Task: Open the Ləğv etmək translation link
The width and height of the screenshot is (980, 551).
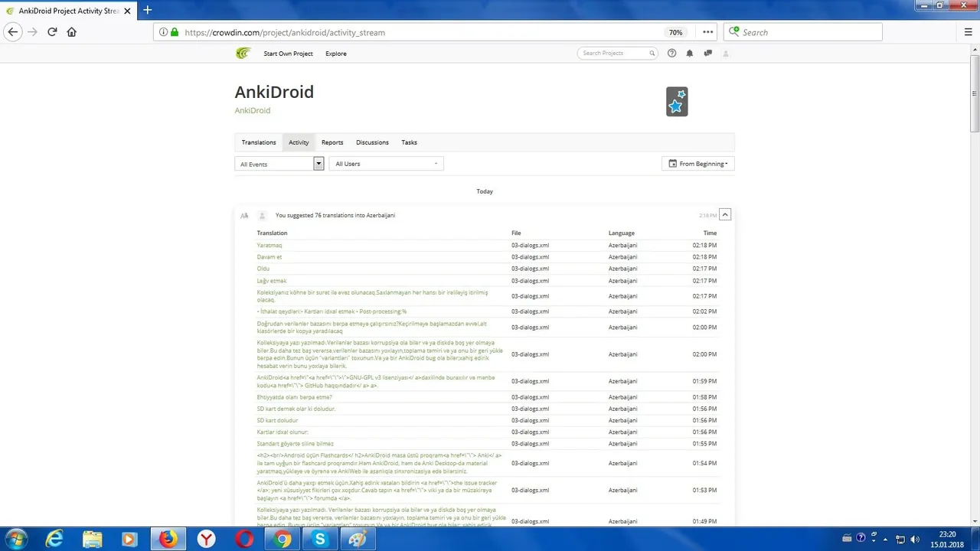Action: (272, 281)
